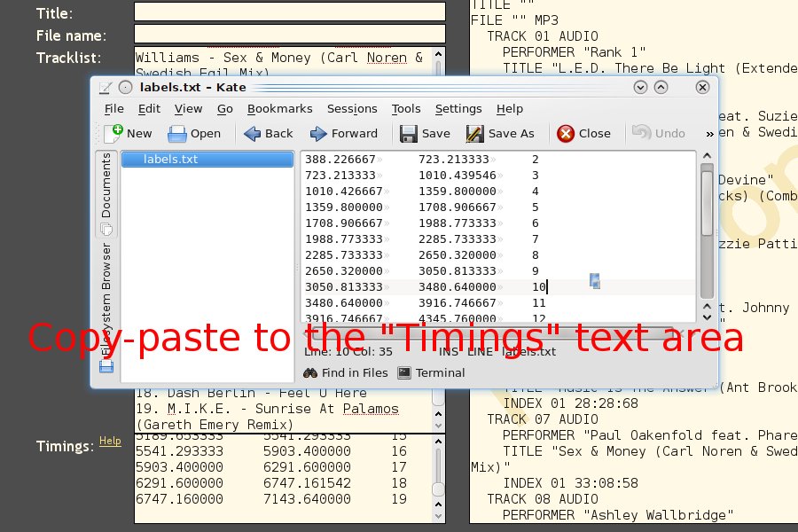This screenshot has height=532, width=798.
Task: Open the Edit menu in Kate
Action: pyautogui.click(x=149, y=109)
